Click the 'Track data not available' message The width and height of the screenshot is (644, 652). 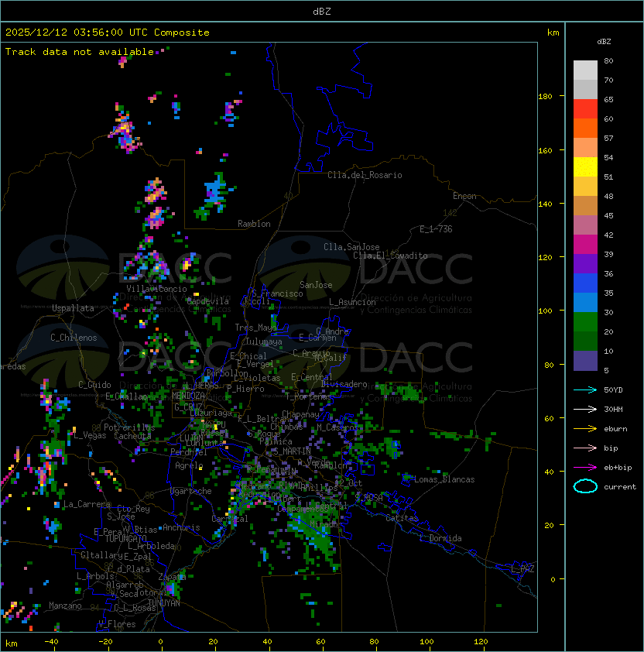point(80,52)
